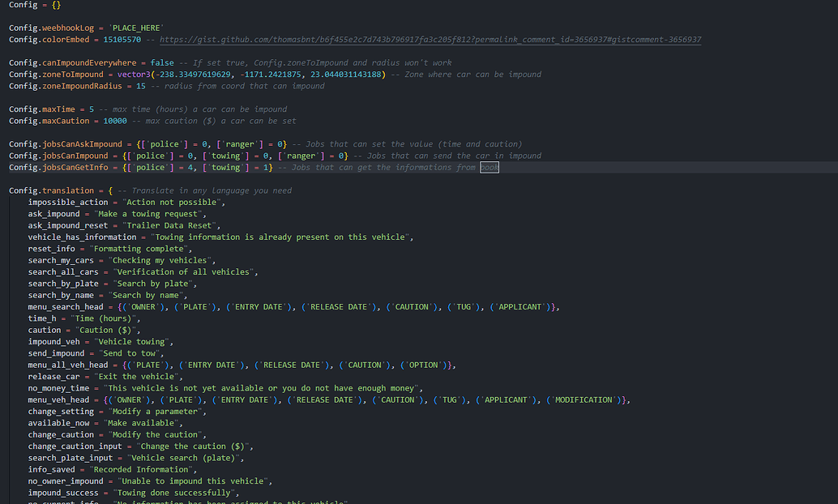
Task: Click the 'Recorded Information' string
Action: point(134,469)
